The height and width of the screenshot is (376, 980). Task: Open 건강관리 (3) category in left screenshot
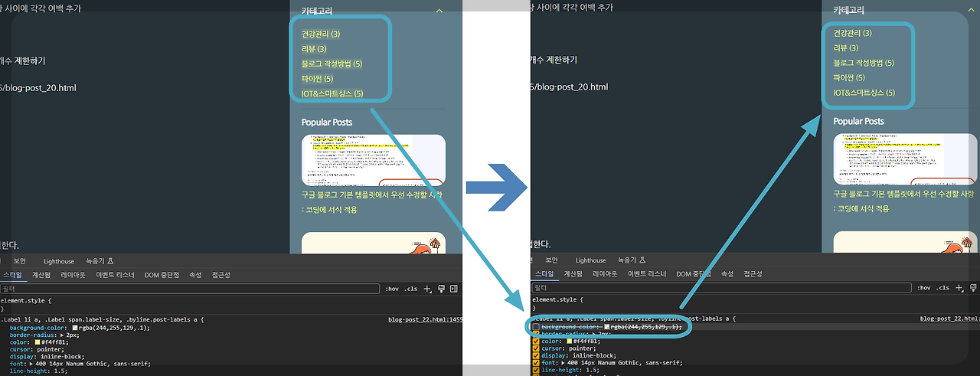coord(321,34)
